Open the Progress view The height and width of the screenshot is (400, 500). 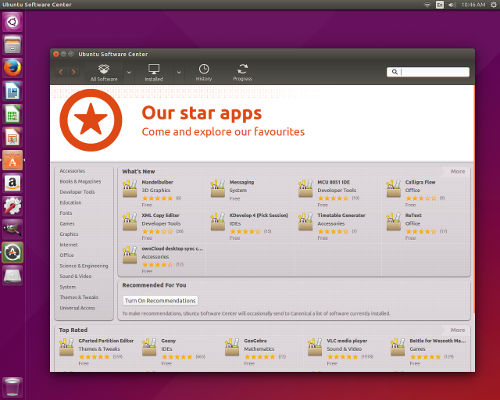pyautogui.click(x=242, y=73)
